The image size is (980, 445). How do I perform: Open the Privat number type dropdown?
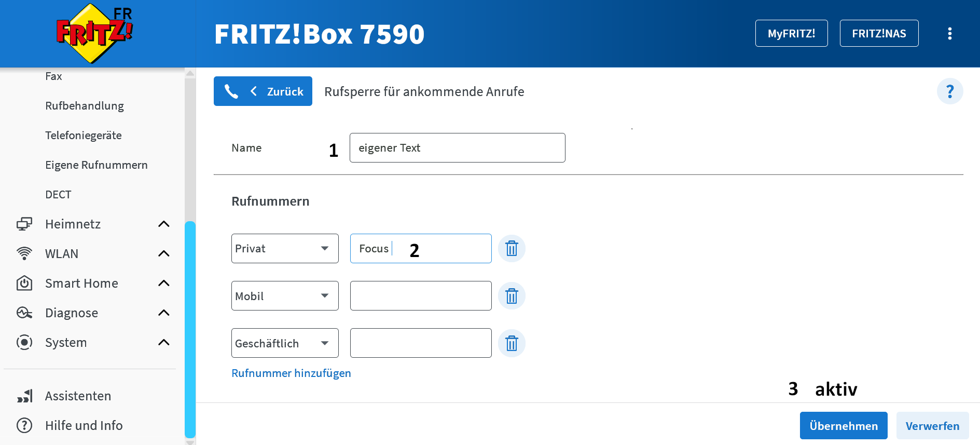pyautogui.click(x=285, y=249)
